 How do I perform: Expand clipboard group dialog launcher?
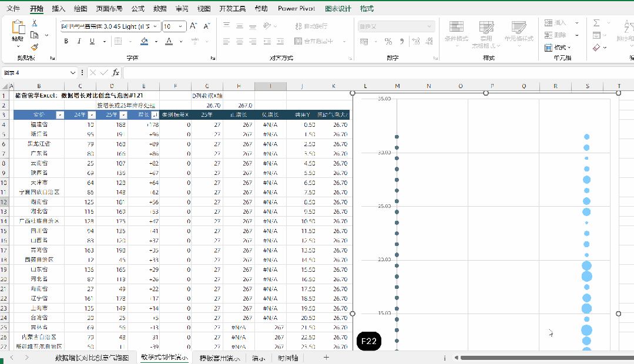(52, 58)
